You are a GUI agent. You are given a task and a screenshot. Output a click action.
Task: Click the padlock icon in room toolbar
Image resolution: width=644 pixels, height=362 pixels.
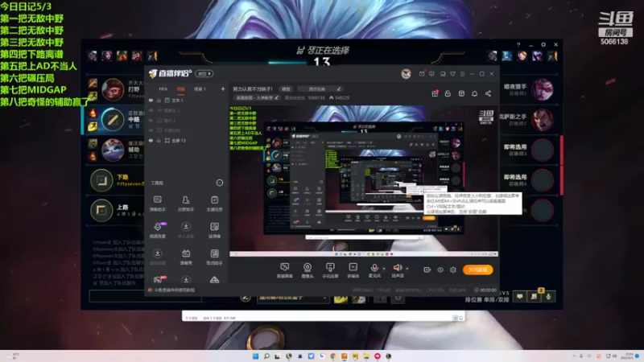pos(448,93)
